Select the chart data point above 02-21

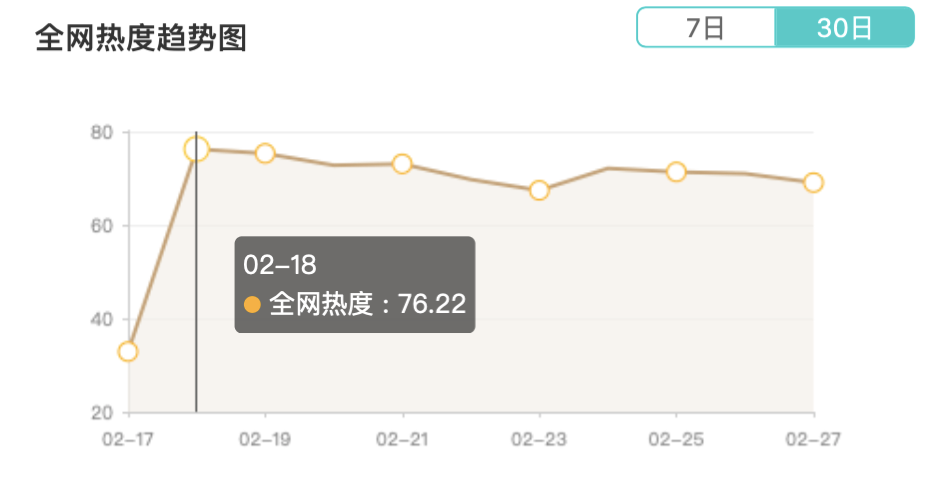point(402,164)
